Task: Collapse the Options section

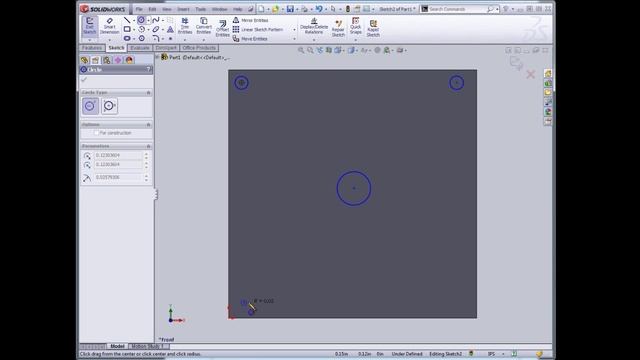Action: [149, 124]
